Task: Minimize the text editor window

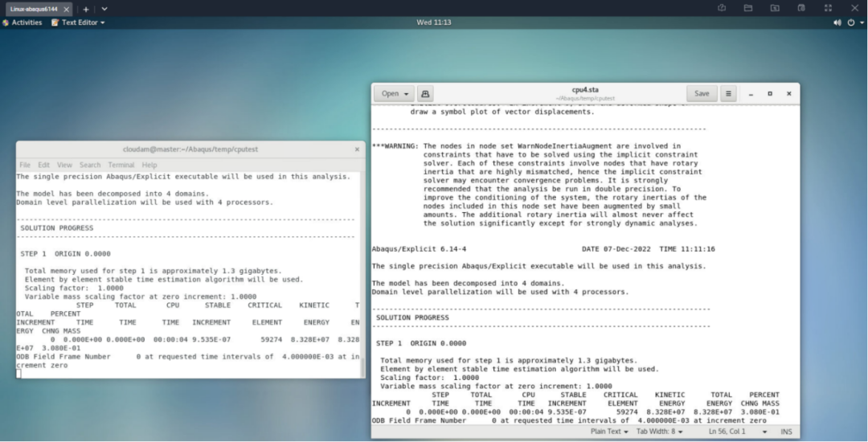Action: (x=751, y=94)
